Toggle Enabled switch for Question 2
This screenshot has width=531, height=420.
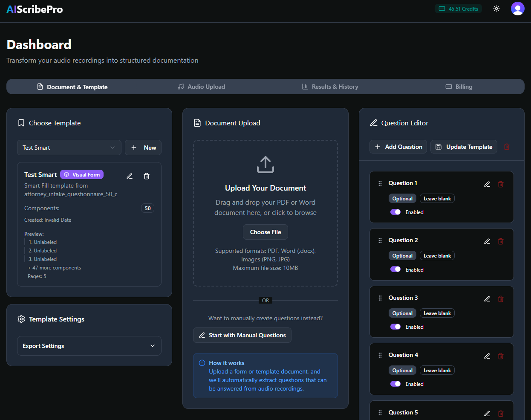pos(395,269)
